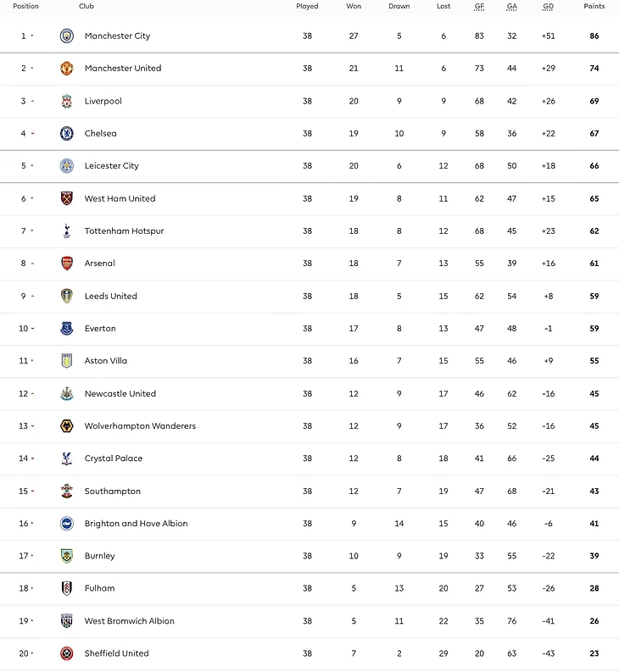Select the Arsenal cannon badge

click(x=67, y=264)
